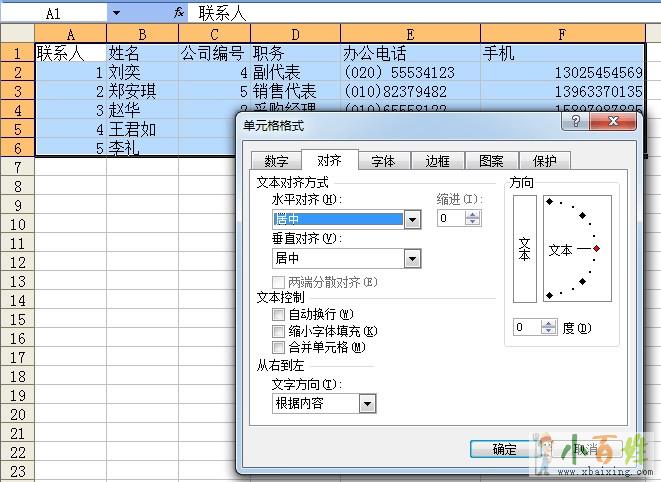The width and height of the screenshot is (661, 482).
Task: Open the Name Box dropdown arrow
Action: [x=116, y=13]
